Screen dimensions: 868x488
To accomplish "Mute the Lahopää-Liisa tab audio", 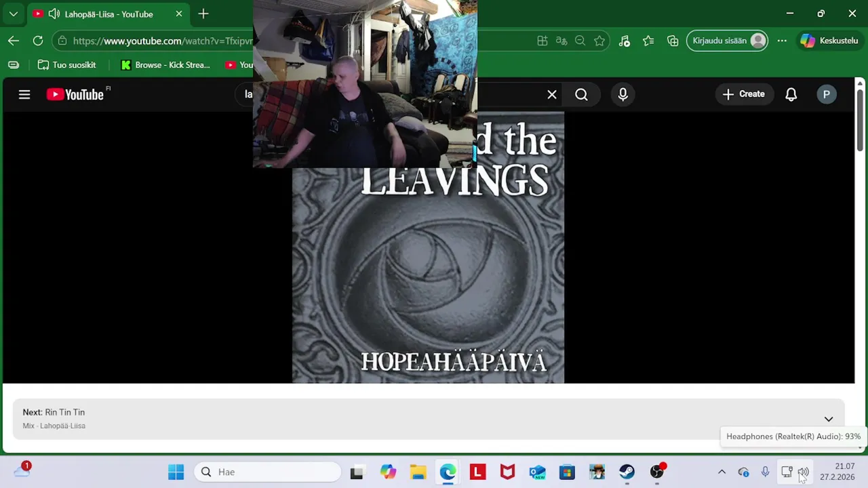I will point(54,14).
